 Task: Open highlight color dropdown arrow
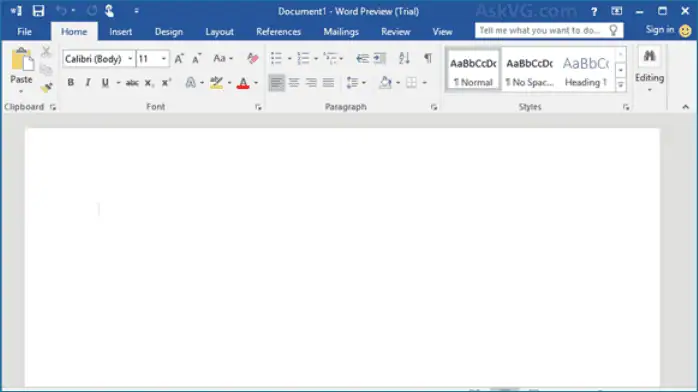(230, 83)
